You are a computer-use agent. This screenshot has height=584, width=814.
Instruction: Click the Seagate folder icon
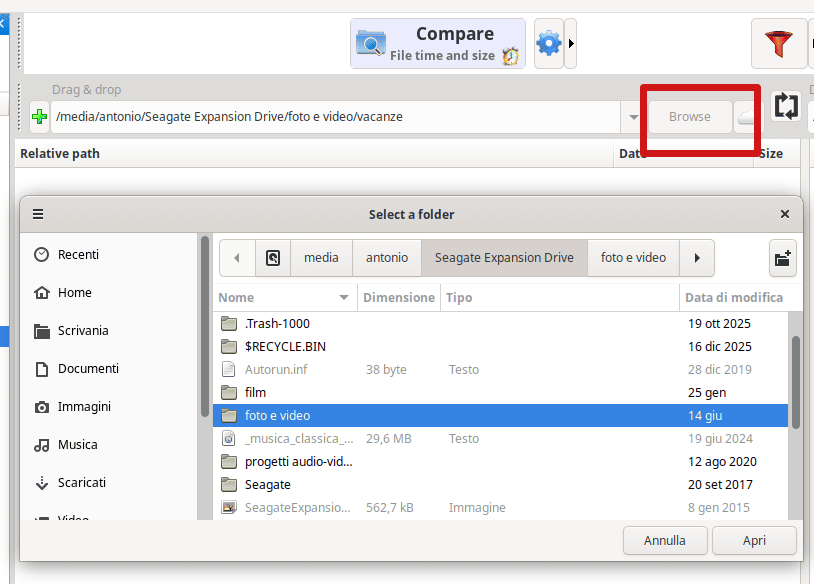click(x=229, y=484)
